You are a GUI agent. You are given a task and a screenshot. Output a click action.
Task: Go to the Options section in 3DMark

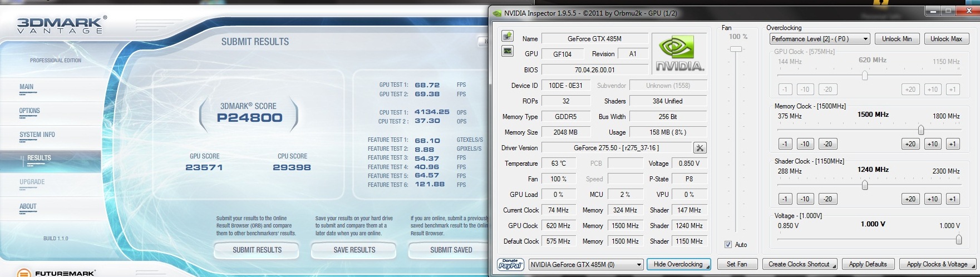(x=29, y=111)
